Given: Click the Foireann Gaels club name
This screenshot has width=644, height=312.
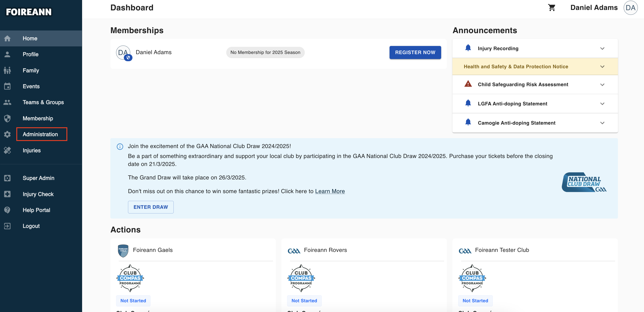Looking at the screenshot, I should [153, 250].
